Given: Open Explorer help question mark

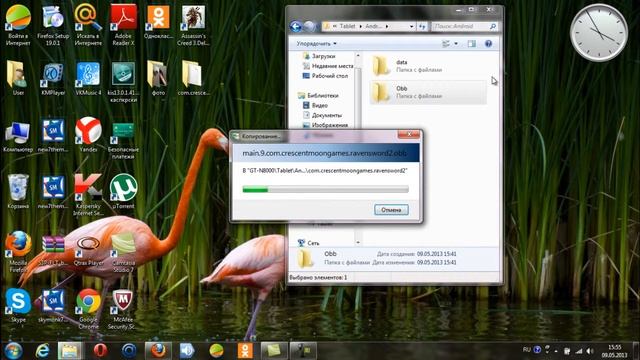Looking at the screenshot, I should tap(488, 44).
